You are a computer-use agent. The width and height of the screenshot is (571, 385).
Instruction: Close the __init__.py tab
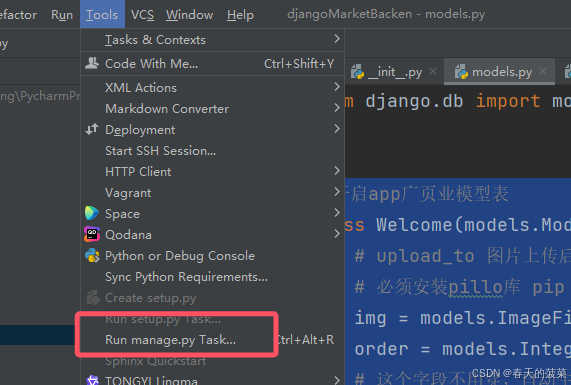tap(433, 71)
